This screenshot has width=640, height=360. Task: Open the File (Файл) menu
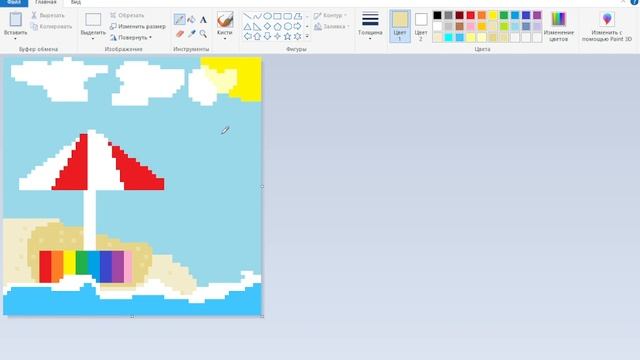(x=14, y=2)
